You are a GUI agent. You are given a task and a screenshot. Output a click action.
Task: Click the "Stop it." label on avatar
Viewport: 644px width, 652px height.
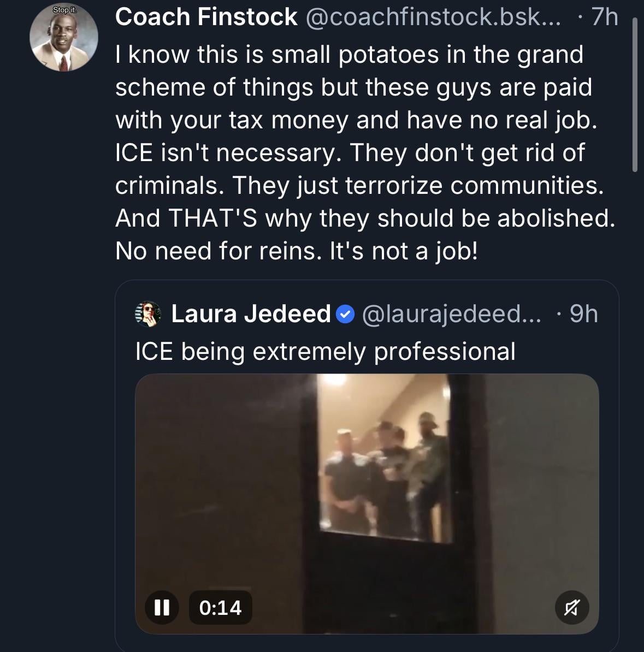point(64,10)
